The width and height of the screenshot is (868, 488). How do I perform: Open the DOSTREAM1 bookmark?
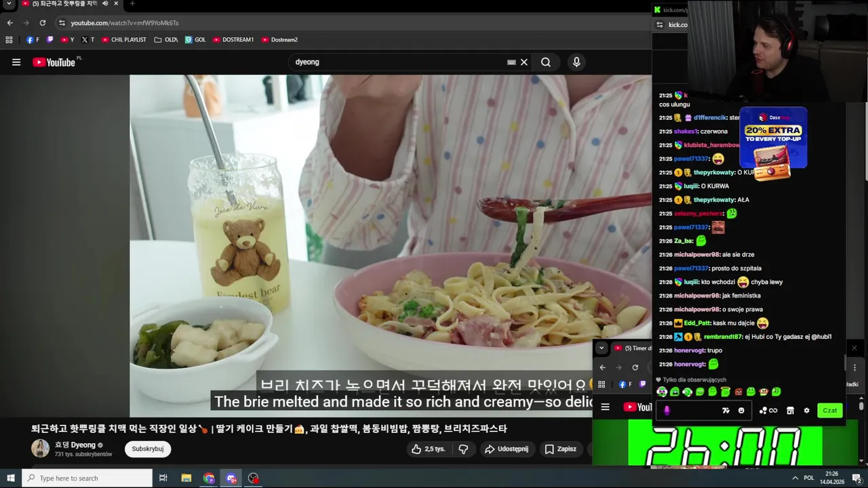coord(233,40)
